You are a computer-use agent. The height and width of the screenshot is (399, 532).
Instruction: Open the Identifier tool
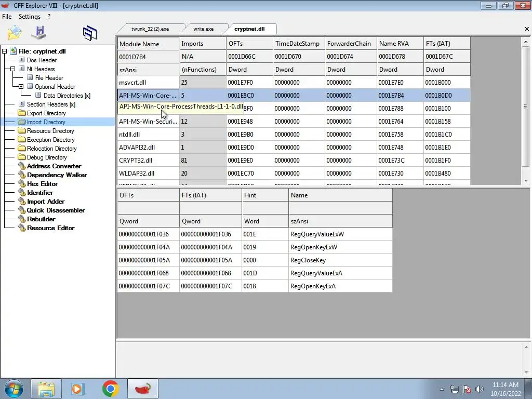[x=40, y=192]
